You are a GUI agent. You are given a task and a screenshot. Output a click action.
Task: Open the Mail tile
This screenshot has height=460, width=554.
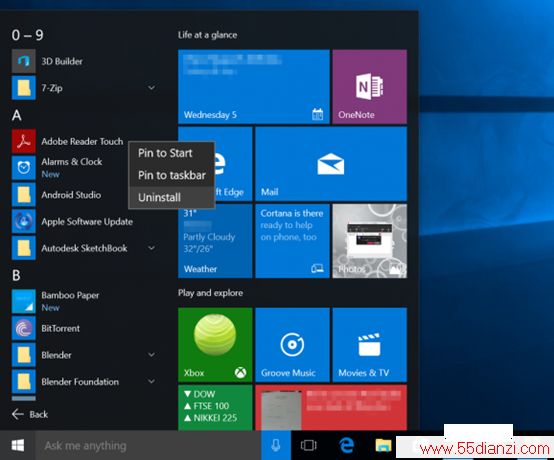click(331, 164)
